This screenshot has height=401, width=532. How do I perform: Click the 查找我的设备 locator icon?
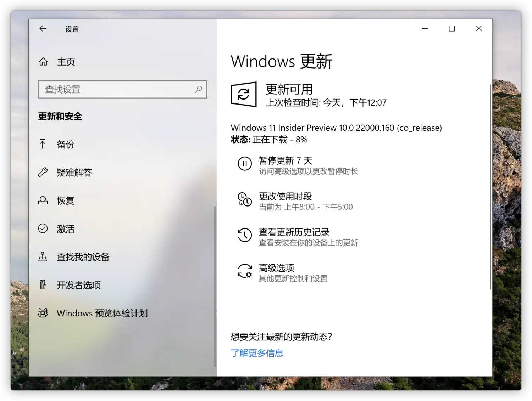click(43, 257)
